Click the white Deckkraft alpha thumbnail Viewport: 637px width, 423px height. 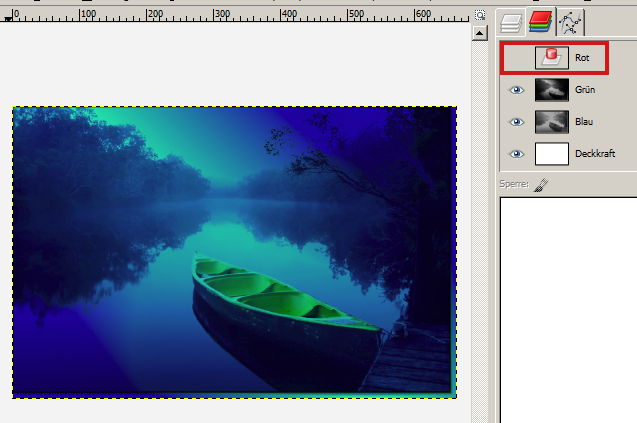point(552,154)
